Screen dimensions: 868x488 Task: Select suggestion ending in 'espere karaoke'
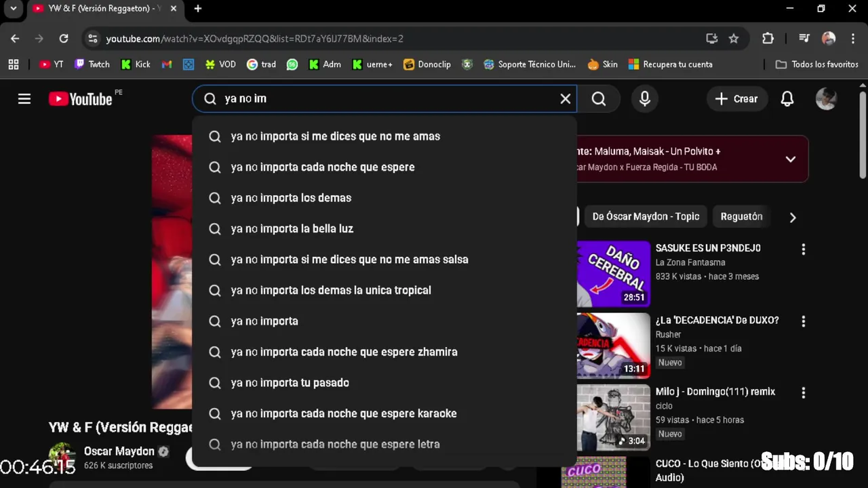click(x=384, y=413)
